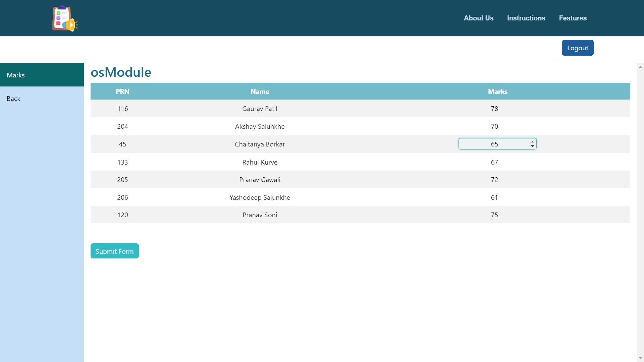The height and width of the screenshot is (362, 644).
Task: Click PRN 204 cell
Action: [x=122, y=126]
